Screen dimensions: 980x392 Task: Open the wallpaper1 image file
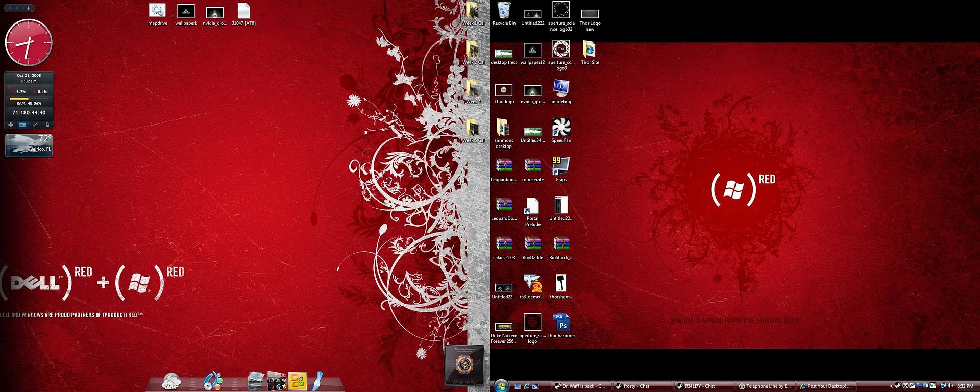[x=186, y=14]
